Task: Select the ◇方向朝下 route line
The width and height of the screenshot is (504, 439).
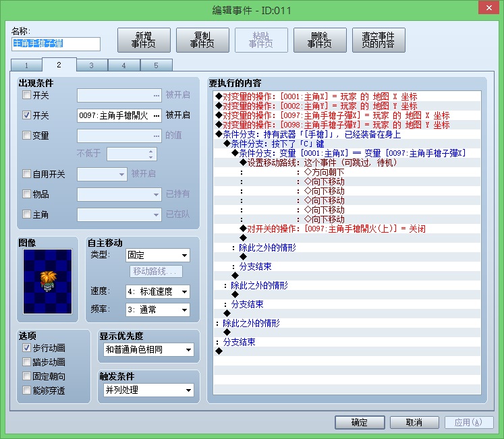Action: click(x=347, y=172)
